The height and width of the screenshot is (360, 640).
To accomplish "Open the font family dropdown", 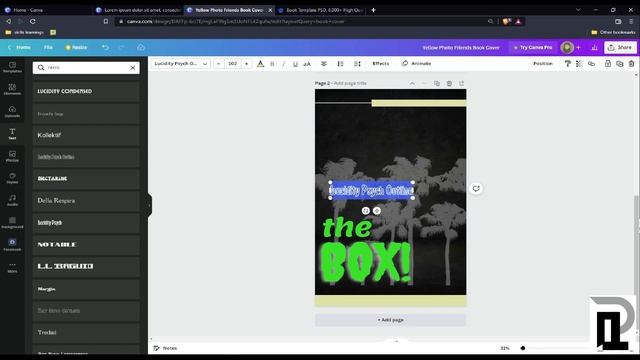I will click(x=180, y=64).
